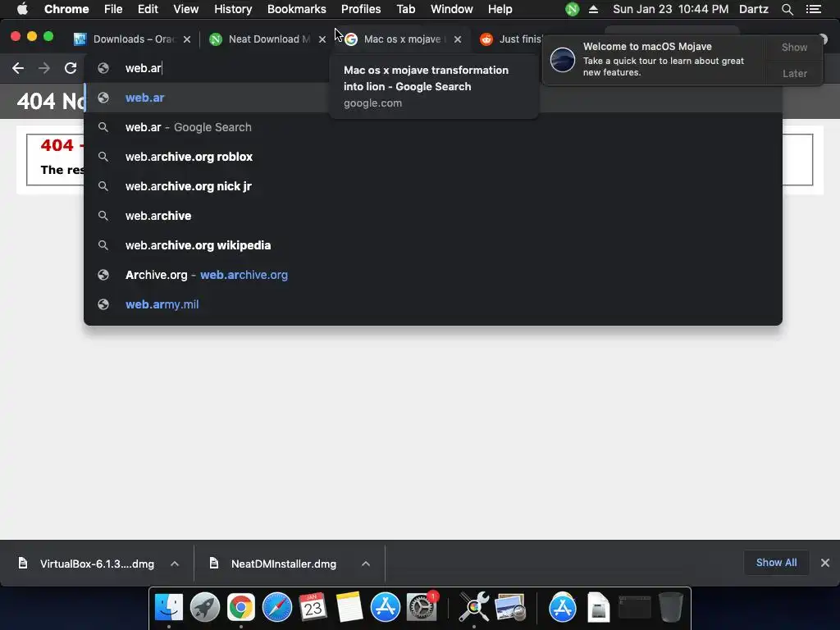Choose the web.archive suggestion

(x=433, y=216)
